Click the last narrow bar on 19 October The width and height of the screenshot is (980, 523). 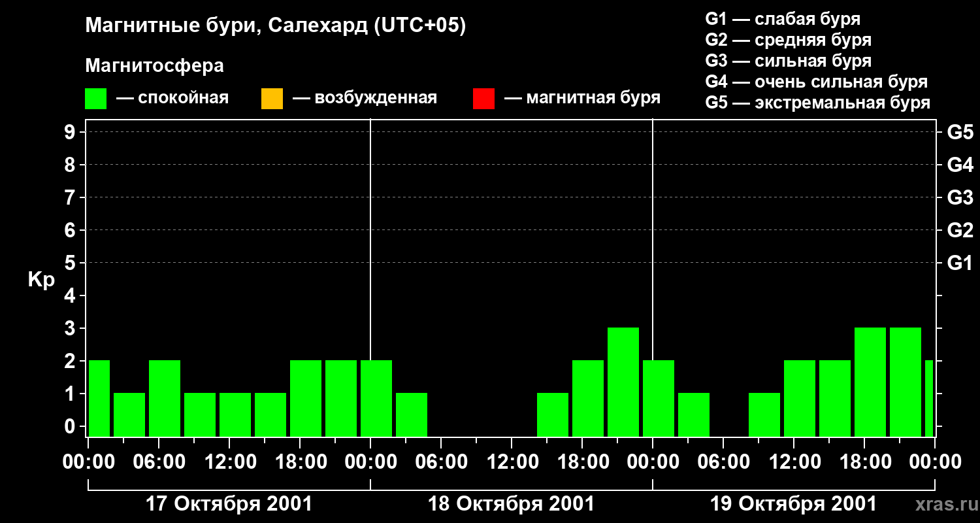(929, 398)
